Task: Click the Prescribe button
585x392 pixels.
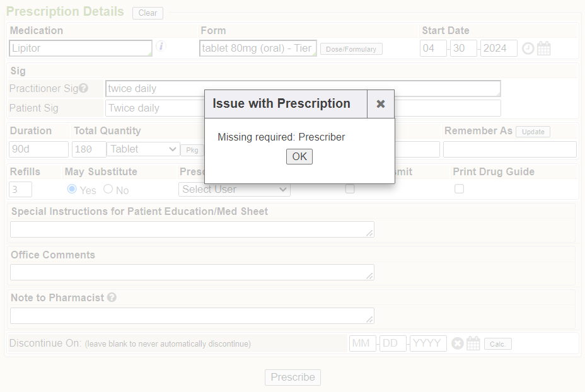Action: coord(292,378)
